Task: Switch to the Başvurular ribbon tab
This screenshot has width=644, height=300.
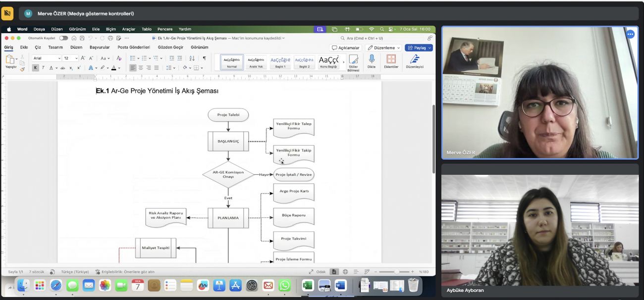Action: 100,48
